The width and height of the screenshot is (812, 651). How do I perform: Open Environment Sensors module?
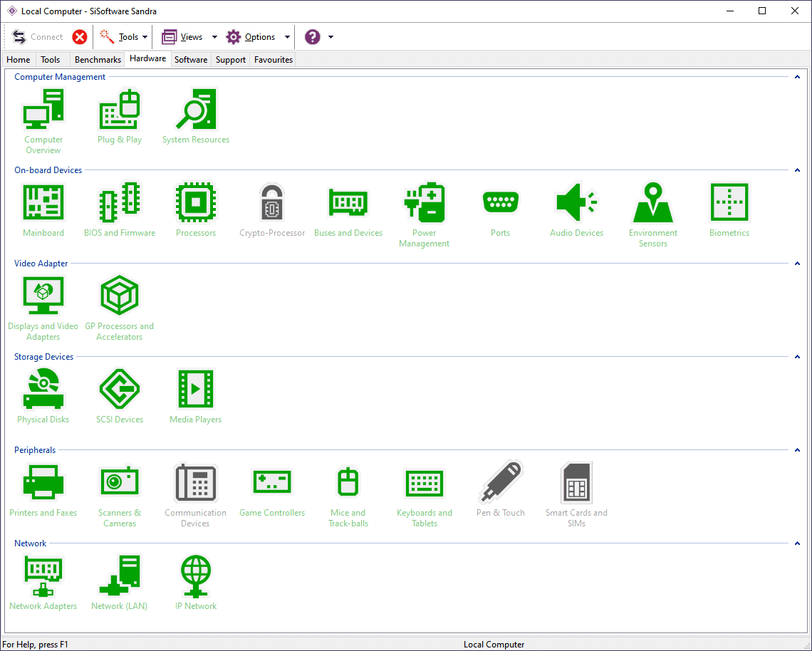(653, 214)
